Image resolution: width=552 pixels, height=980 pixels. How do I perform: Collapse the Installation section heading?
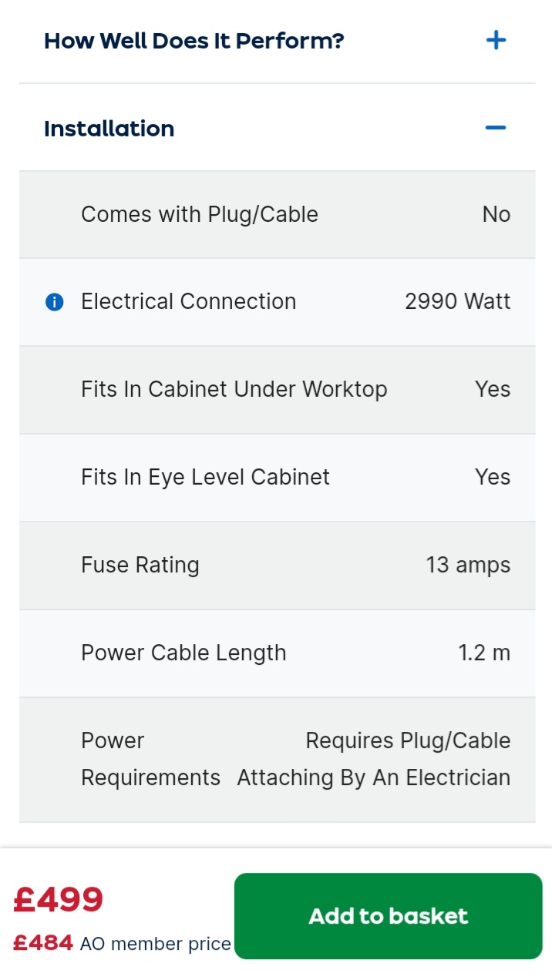109,129
